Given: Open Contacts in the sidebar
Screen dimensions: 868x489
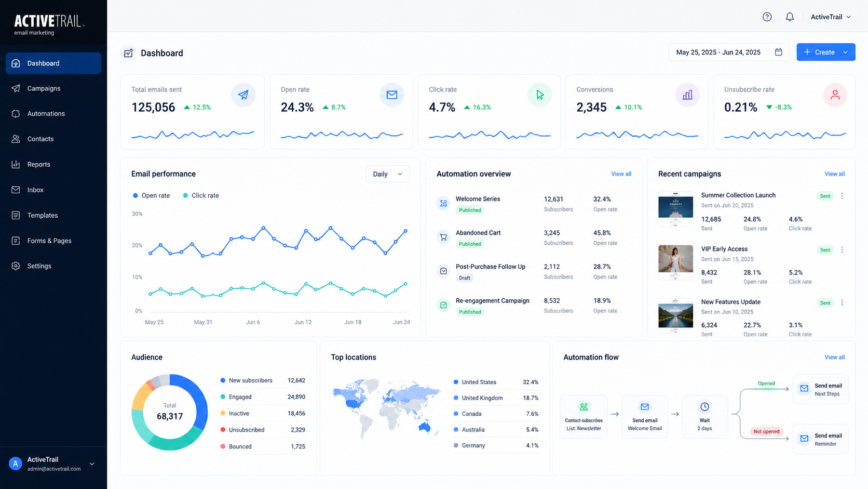Looking at the screenshot, I should 53,139.
